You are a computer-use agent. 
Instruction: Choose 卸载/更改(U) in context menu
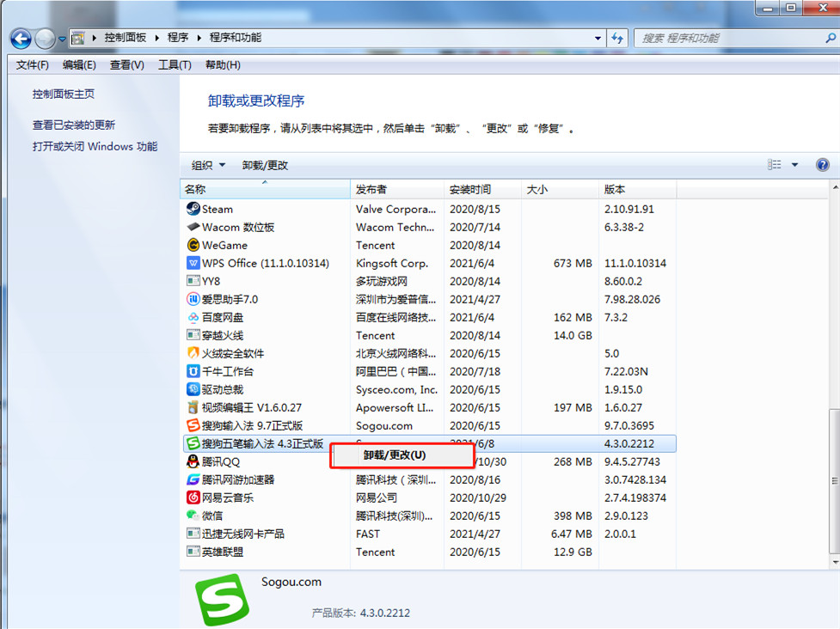point(402,455)
